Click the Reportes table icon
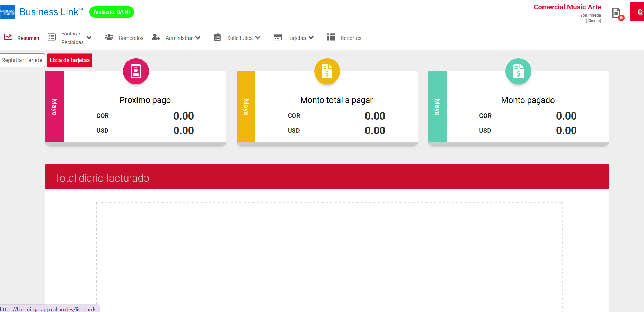The image size is (644, 312). tap(331, 37)
